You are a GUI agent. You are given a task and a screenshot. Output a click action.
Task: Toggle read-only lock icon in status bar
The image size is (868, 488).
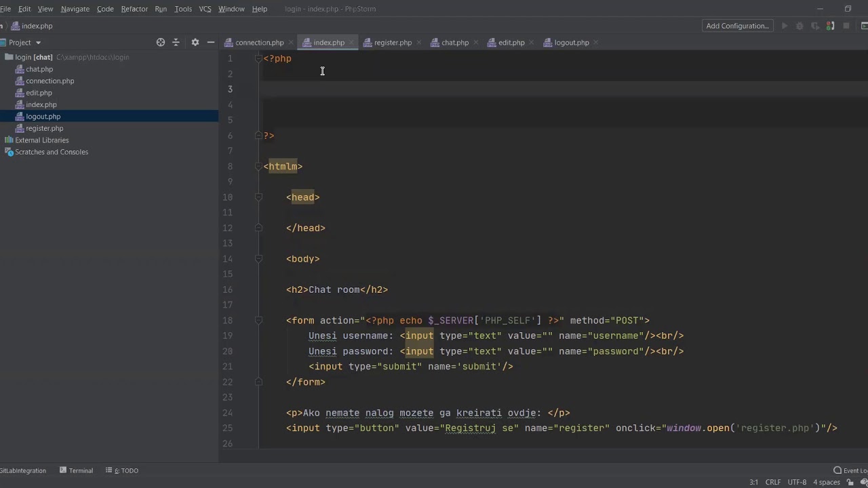850,482
